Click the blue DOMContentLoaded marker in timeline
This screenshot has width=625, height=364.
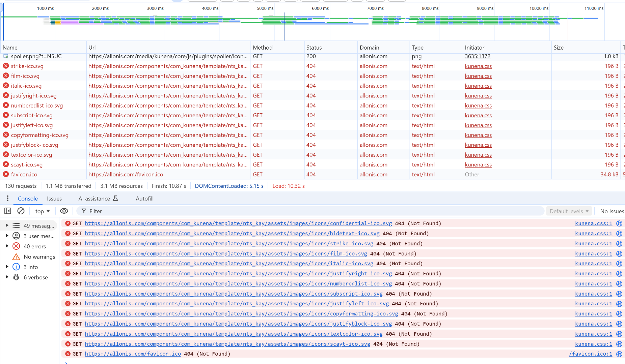(284, 27)
